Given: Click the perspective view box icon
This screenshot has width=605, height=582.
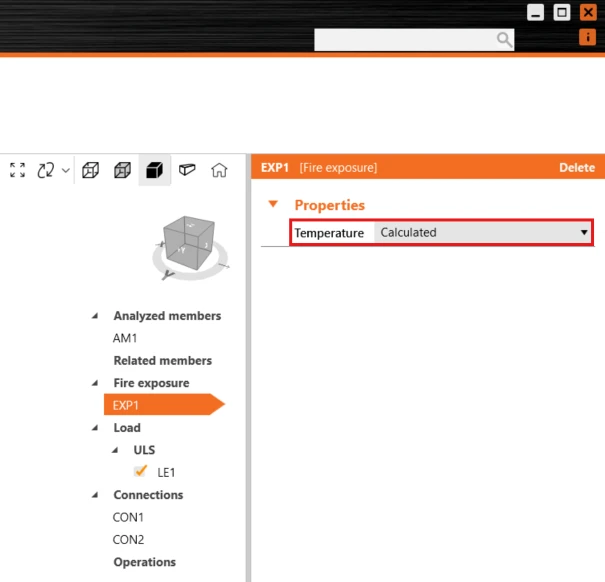Looking at the screenshot, I should coord(187,170).
